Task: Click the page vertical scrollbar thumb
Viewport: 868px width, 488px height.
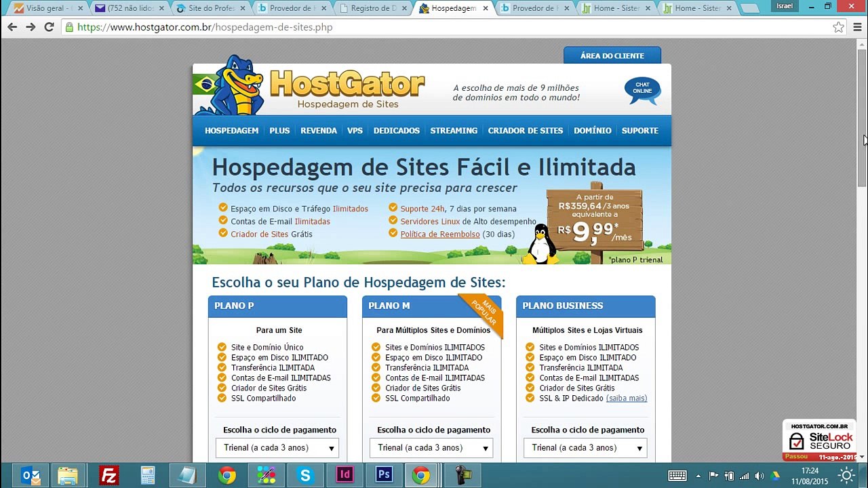Action: [862, 118]
